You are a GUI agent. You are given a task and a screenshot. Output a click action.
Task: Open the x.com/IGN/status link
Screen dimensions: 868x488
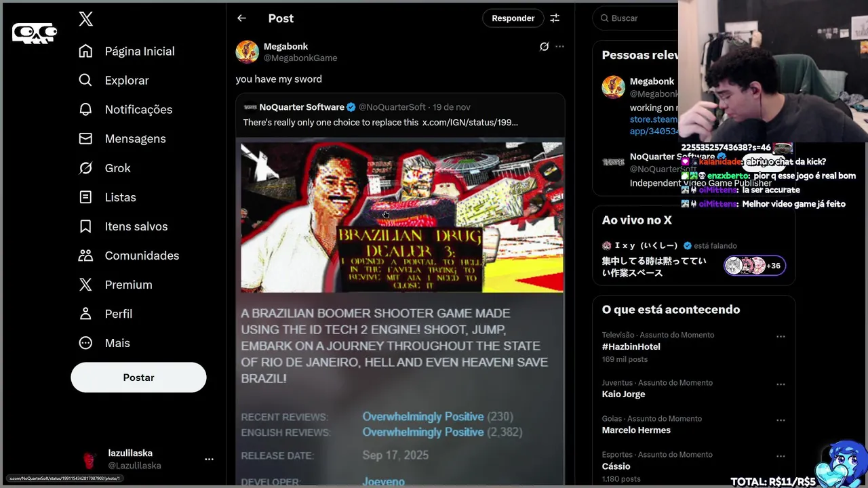pos(470,123)
